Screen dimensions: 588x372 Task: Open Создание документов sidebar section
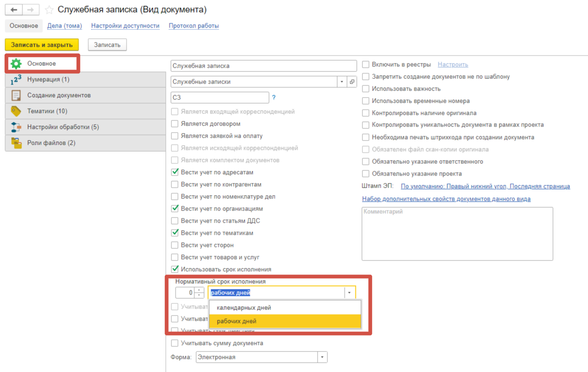(58, 95)
